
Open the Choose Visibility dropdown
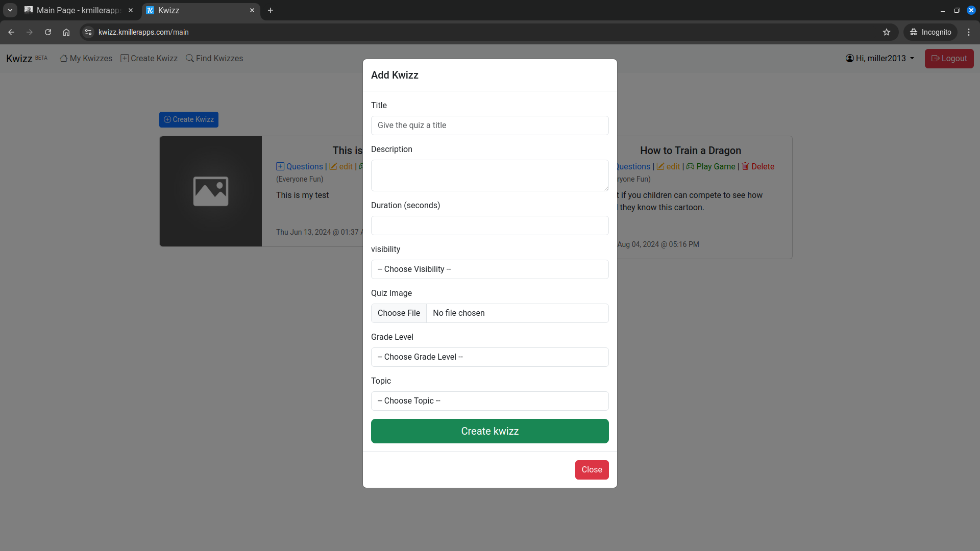489,269
